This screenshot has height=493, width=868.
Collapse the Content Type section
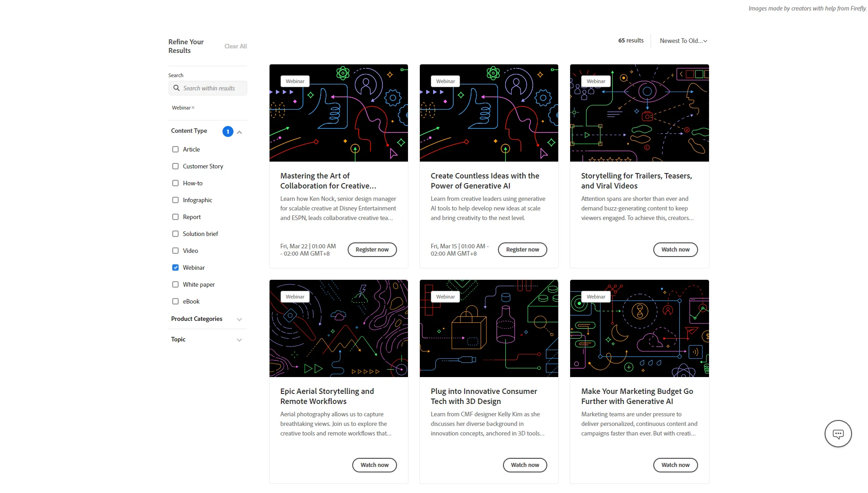[x=239, y=131]
